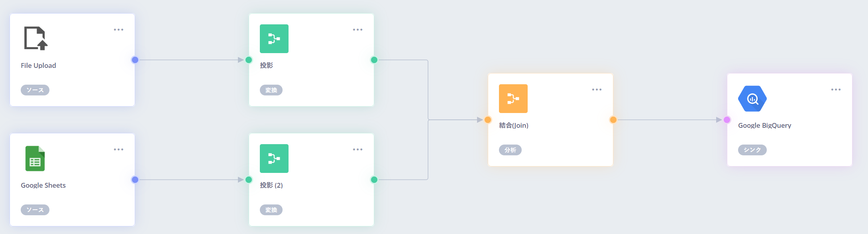This screenshot has height=234, width=868.
Task: Click the ソース tag on File Upload
Action: click(35, 90)
